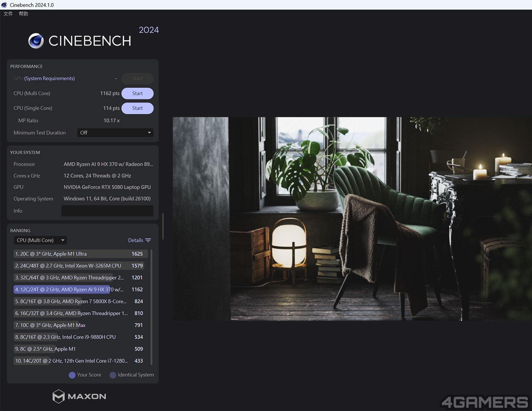Click the 1162 pts multi core score

click(x=110, y=94)
